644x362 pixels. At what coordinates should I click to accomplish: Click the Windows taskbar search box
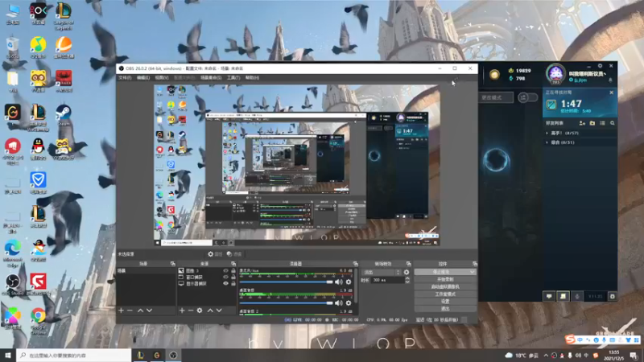point(74,356)
